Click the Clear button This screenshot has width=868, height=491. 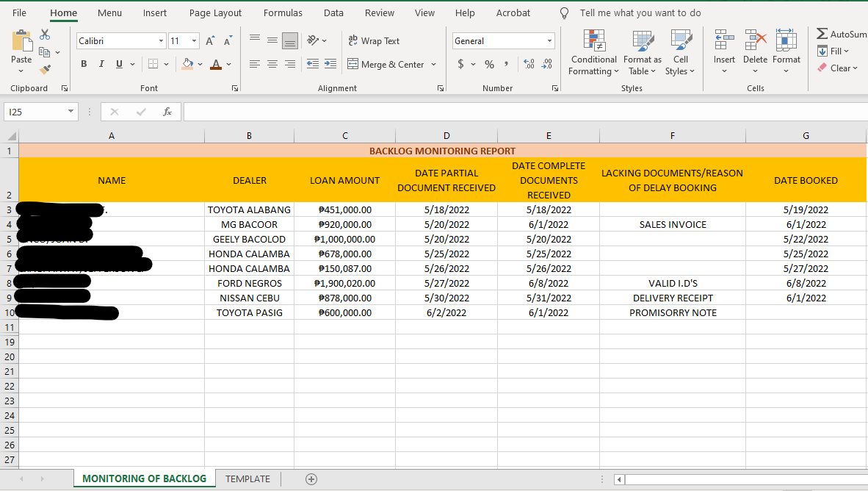(x=838, y=68)
